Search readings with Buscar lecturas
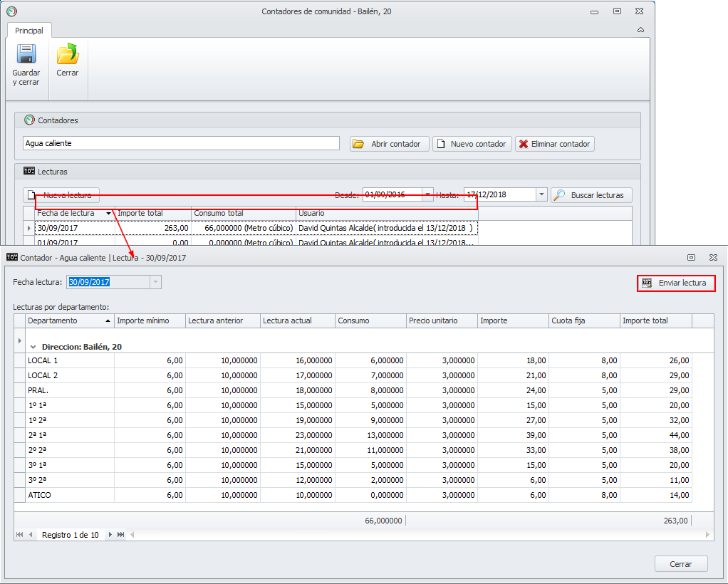 (x=591, y=195)
